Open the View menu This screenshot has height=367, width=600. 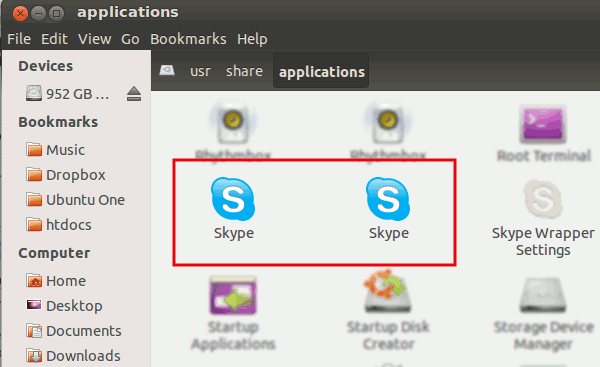click(x=95, y=39)
